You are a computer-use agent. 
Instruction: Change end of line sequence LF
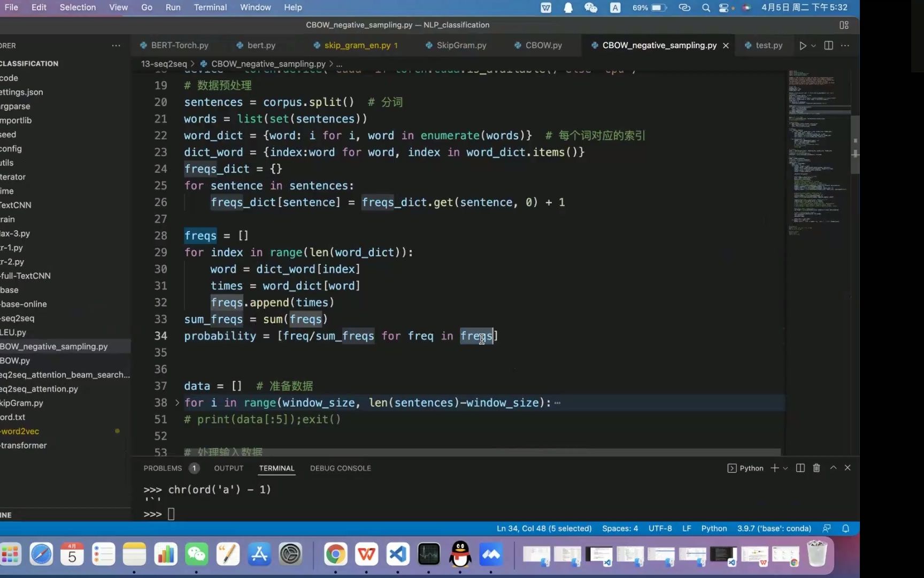click(x=687, y=528)
